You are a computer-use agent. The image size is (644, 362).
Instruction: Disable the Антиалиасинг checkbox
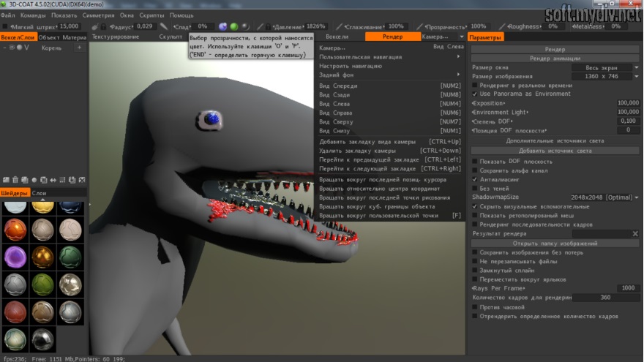pyautogui.click(x=475, y=179)
